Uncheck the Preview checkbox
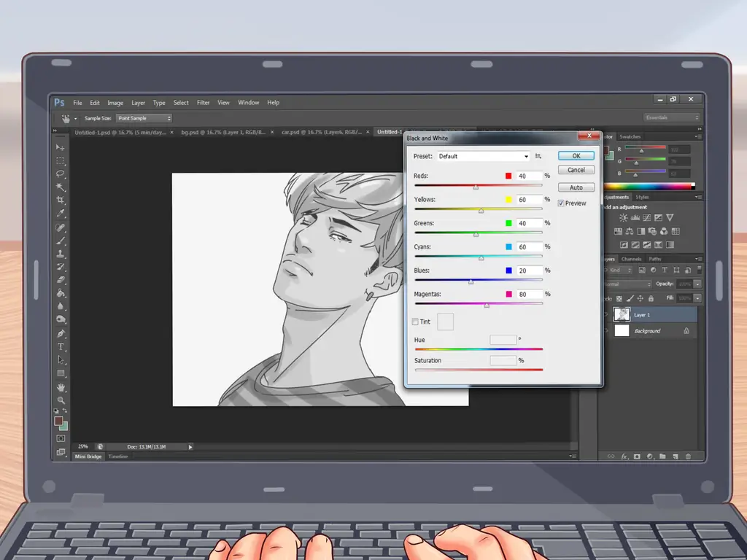 (561, 203)
